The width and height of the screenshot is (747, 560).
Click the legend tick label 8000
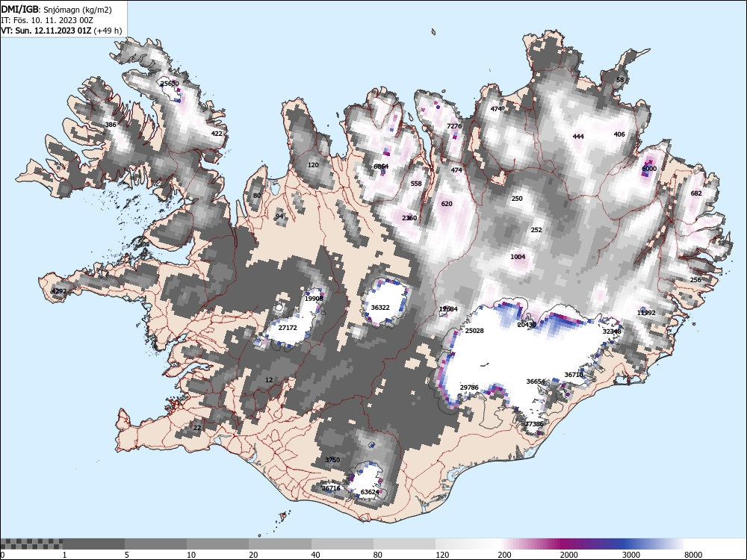click(x=693, y=555)
